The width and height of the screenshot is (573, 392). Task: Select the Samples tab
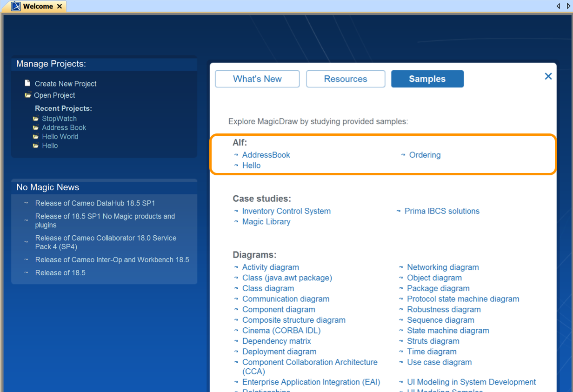pos(427,79)
